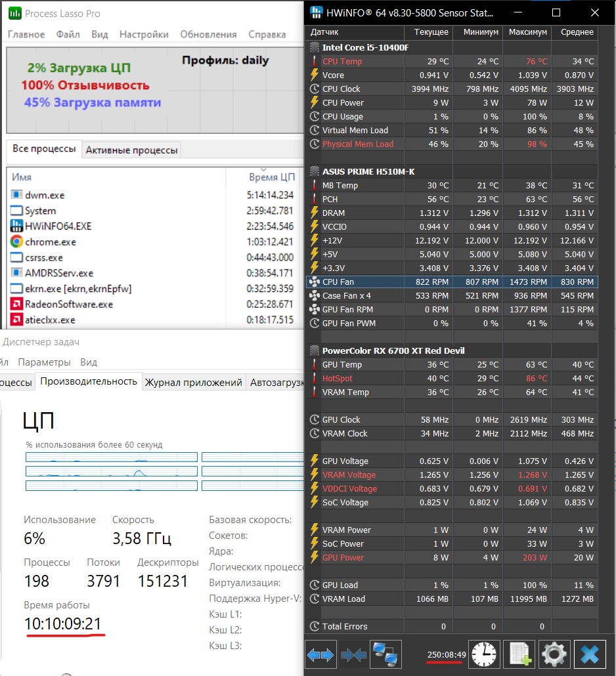Select PCH temperature sensor row
616x676 pixels.
click(452, 199)
